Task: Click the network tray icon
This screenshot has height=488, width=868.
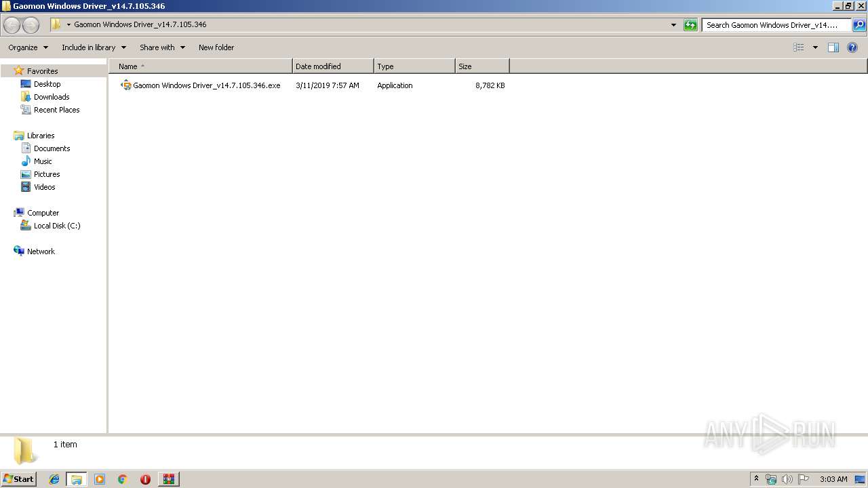Action: tap(771, 479)
